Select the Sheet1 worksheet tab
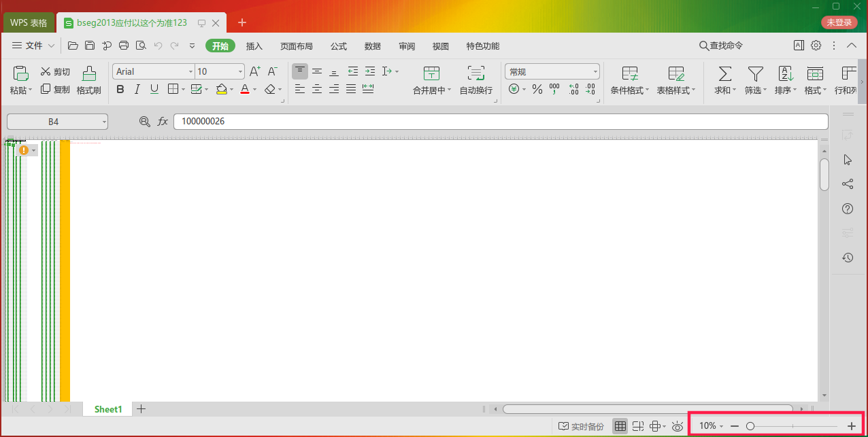Image resolution: width=868 pixels, height=437 pixels. (108, 409)
